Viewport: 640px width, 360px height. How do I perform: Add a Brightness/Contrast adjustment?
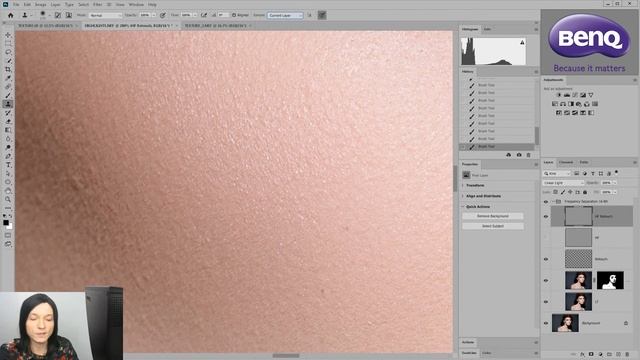coord(559,95)
